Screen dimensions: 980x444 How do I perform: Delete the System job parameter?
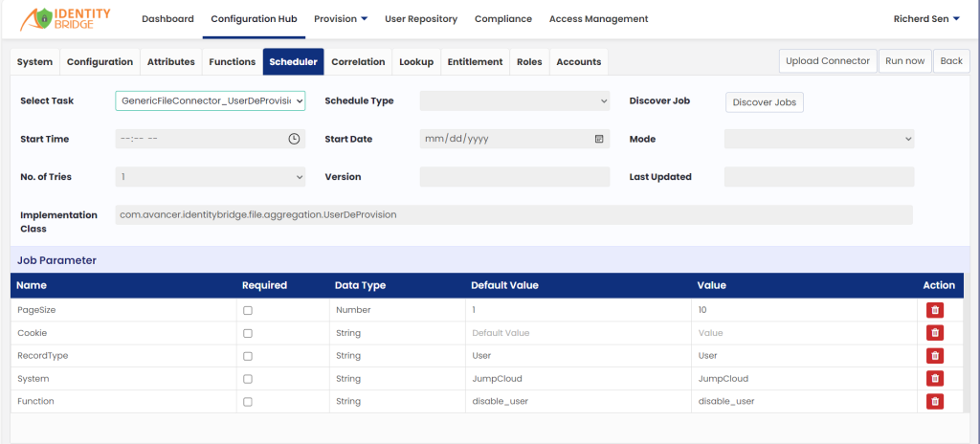click(x=934, y=378)
